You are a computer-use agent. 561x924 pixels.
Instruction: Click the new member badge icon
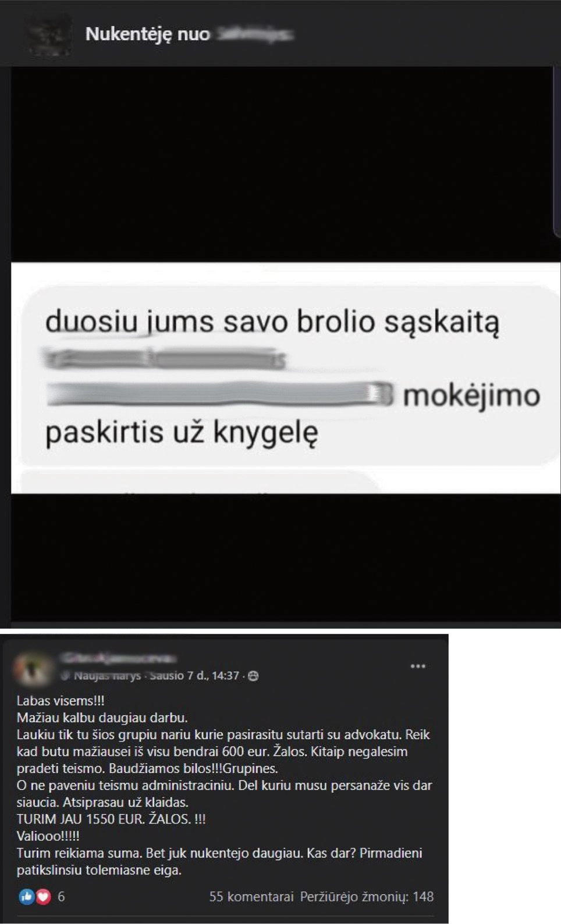(66, 676)
